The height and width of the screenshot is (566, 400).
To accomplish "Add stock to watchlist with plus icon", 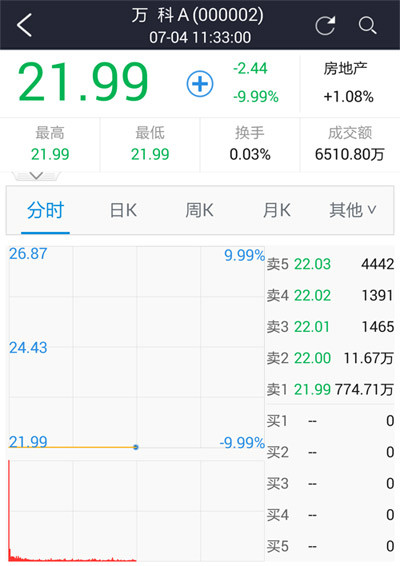I will point(200,84).
